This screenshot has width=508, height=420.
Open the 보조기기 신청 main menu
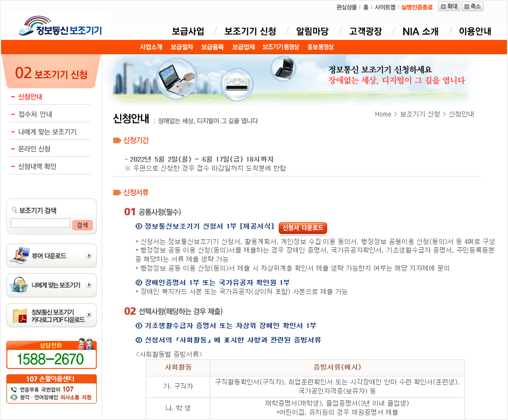coord(250,31)
